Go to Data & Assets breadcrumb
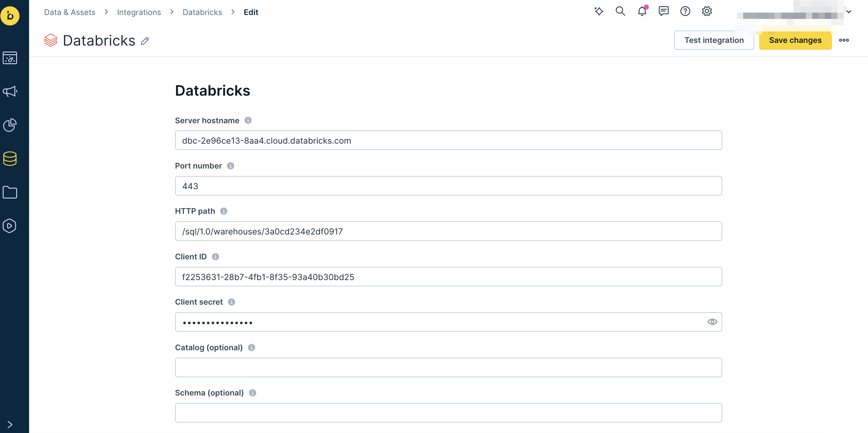 (70, 12)
